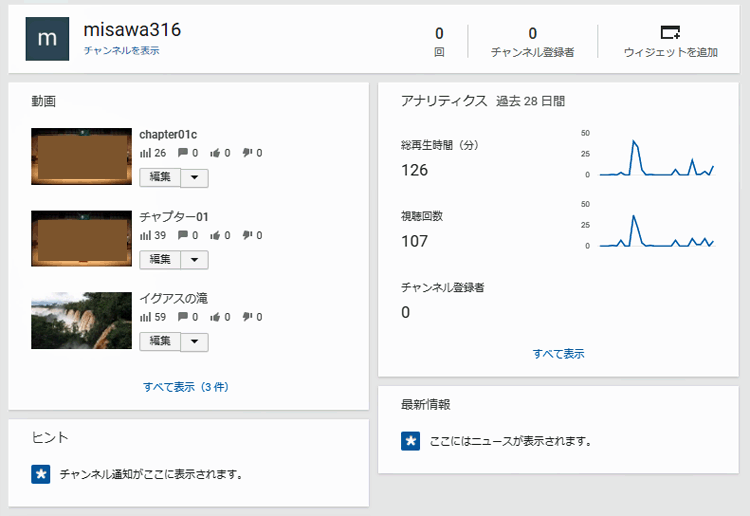The height and width of the screenshot is (516, 750).
Task: Click the thumbs-up icon for チャプター01
Action: (215, 235)
